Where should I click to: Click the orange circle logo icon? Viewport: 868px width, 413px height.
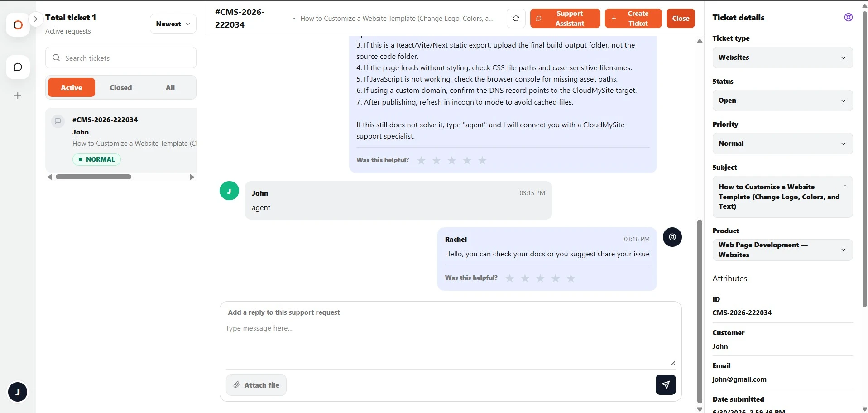tap(18, 25)
